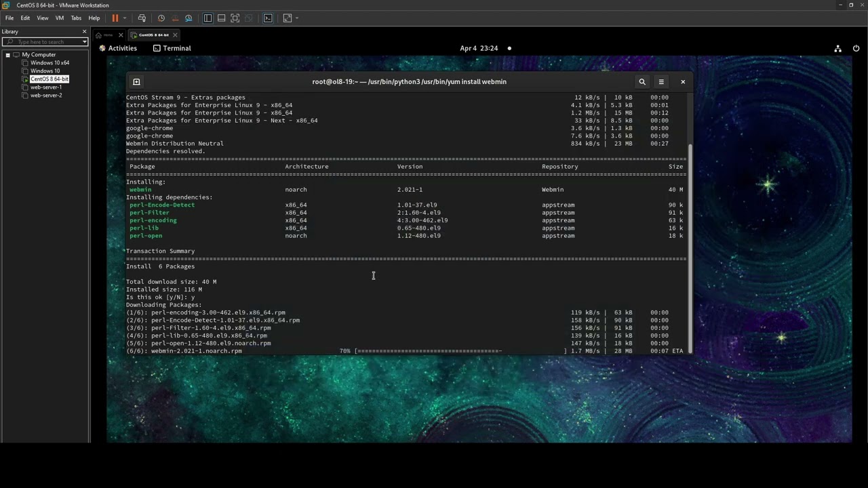Open the Help menu
This screenshot has height=488, width=868.
(x=94, y=18)
